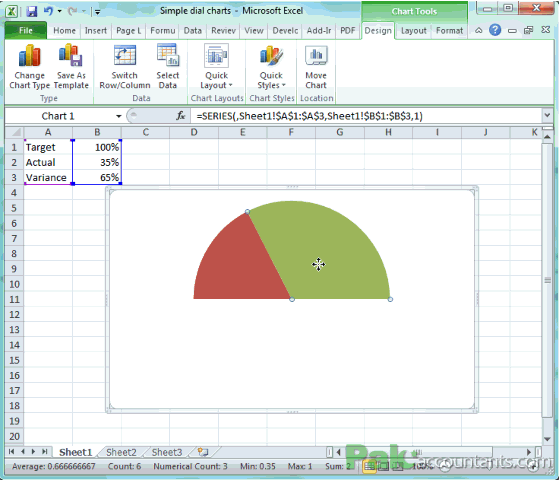Switch Row/Column of chart data
Image resolution: width=559 pixels, height=480 pixels.
pyautogui.click(x=124, y=67)
